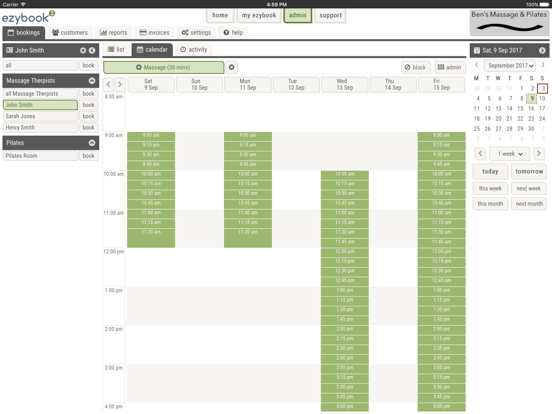Click the admin button above calendar
This screenshot has height=414, width=552.
point(450,67)
